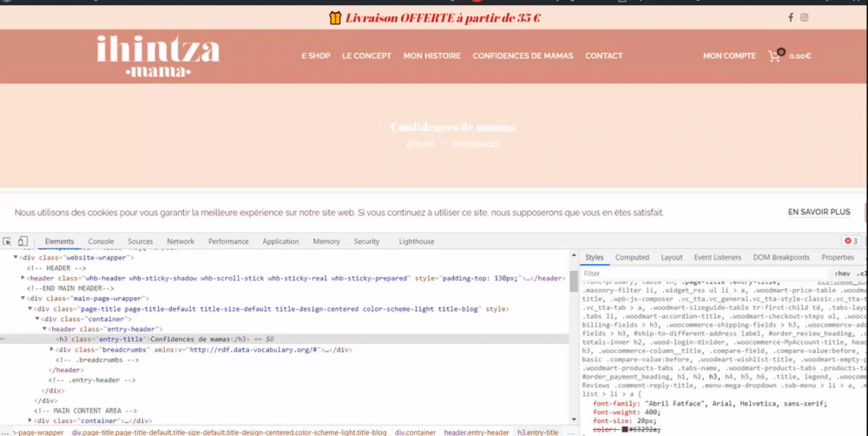The height and width of the screenshot is (436, 868).
Task: Click the font-weight 400 value
Action: tap(654, 413)
